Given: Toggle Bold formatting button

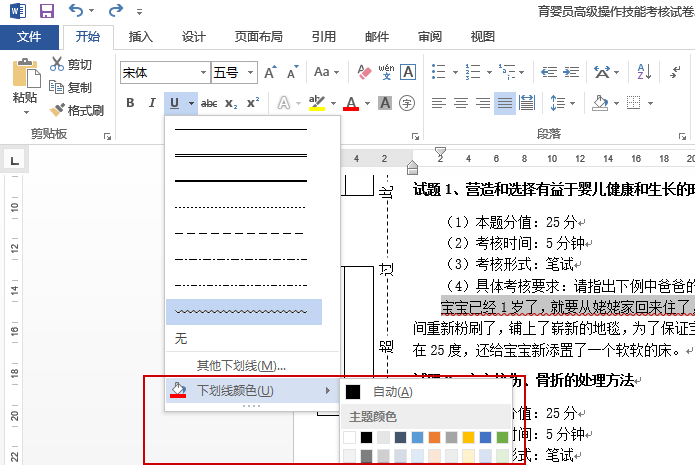Looking at the screenshot, I should (130, 103).
